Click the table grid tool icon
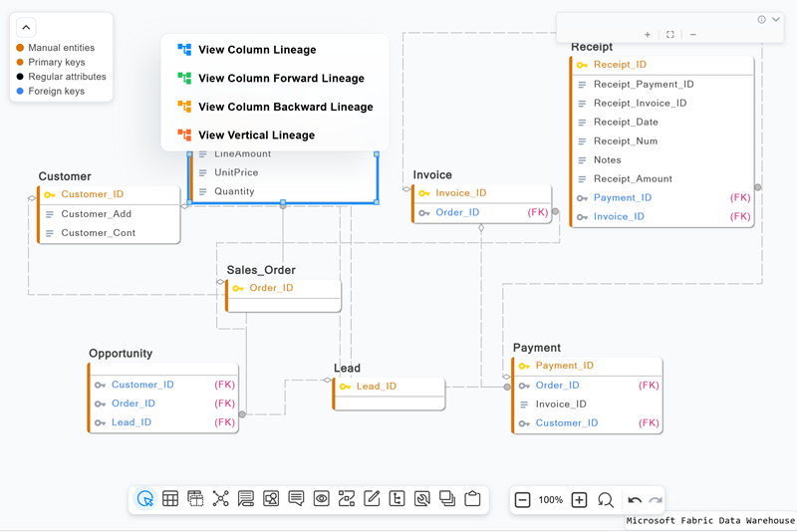Viewport: 797px width, 532px height. coord(170,499)
